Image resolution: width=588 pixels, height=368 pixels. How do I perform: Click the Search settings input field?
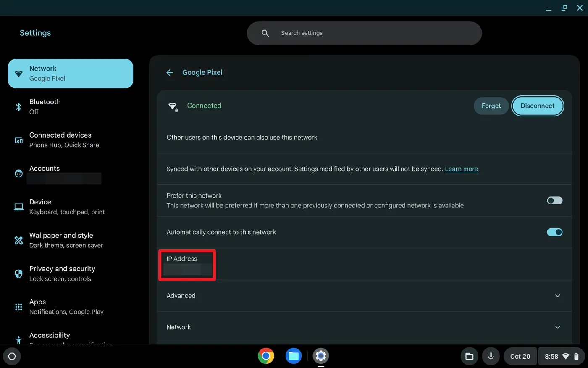tap(364, 33)
